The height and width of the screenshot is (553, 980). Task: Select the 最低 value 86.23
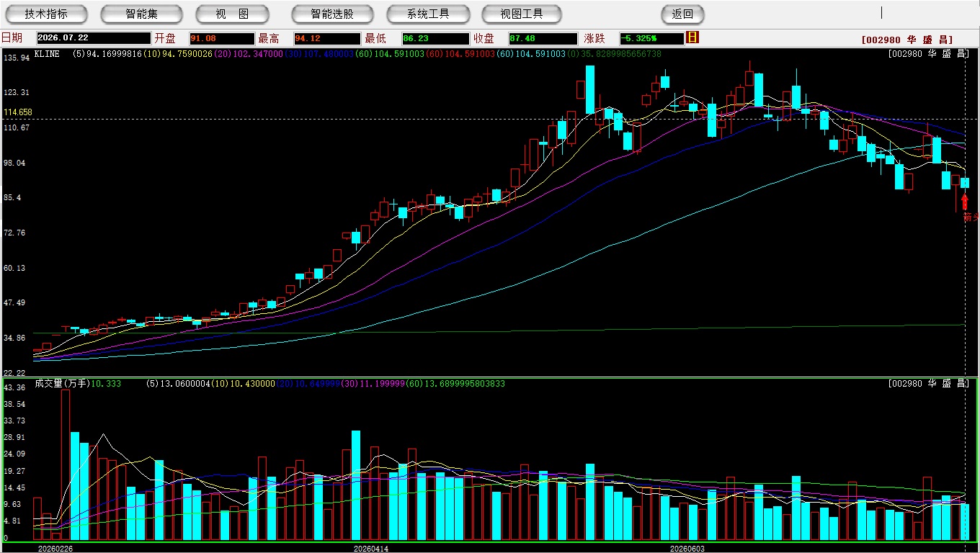pos(436,38)
